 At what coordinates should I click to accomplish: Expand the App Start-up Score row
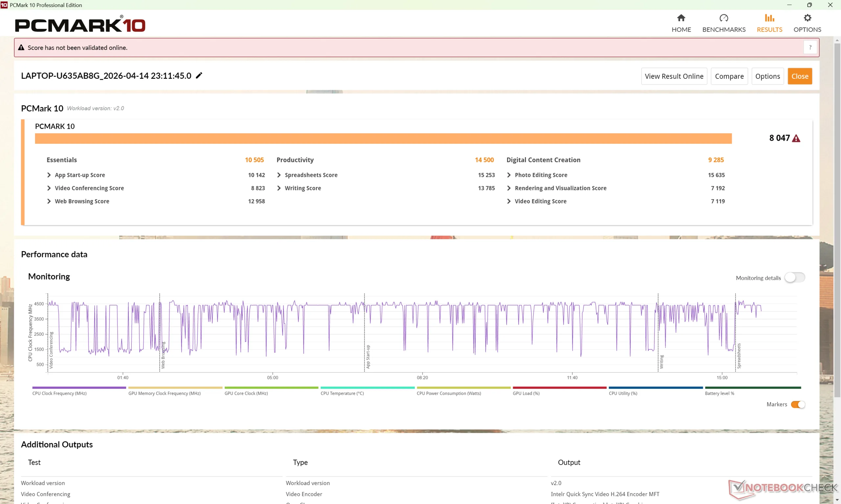tap(49, 175)
